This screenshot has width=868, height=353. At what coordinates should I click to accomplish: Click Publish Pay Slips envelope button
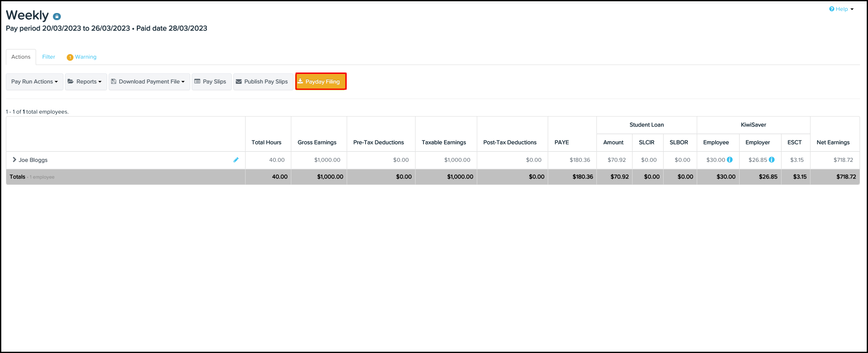(x=263, y=82)
